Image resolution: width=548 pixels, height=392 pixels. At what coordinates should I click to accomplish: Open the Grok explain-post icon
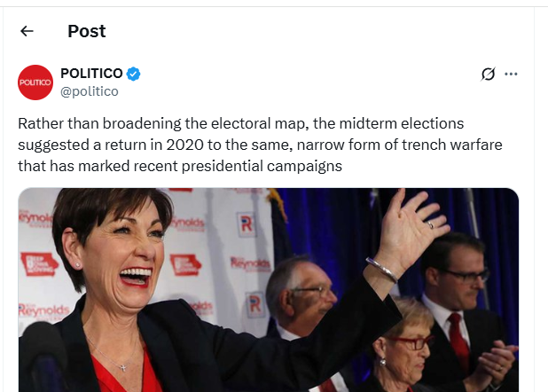coord(488,74)
